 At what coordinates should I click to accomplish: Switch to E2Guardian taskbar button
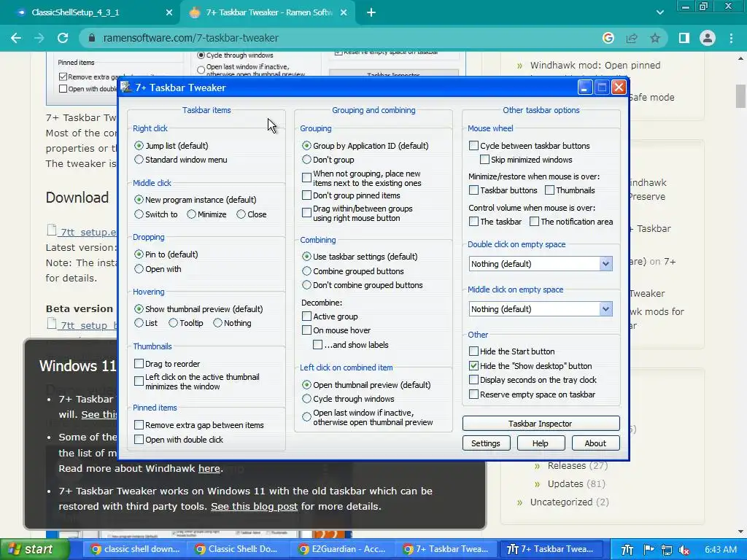coord(343,549)
